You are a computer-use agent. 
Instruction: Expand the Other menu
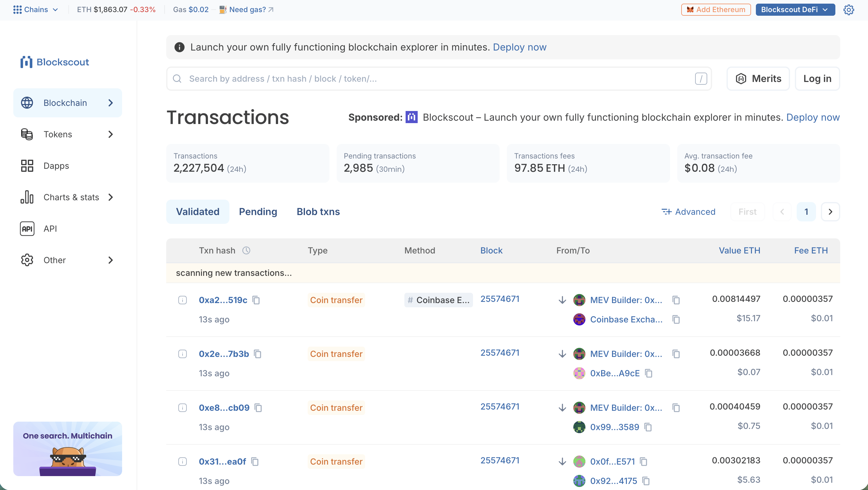coord(67,260)
